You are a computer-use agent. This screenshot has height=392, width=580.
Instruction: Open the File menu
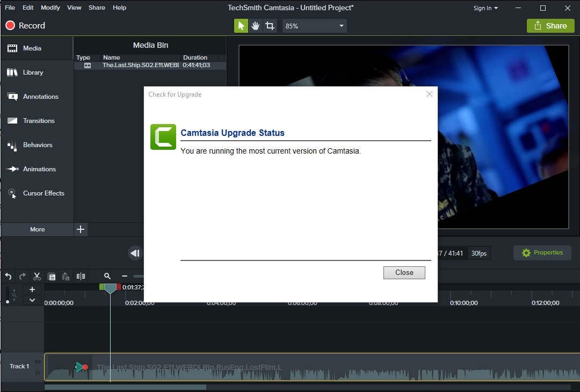10,8
